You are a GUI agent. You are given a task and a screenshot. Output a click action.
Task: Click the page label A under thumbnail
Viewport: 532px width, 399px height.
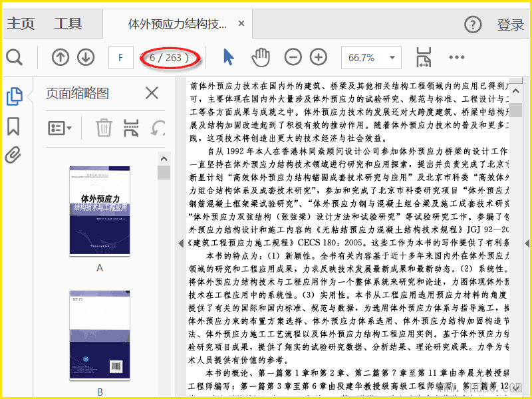coord(99,268)
